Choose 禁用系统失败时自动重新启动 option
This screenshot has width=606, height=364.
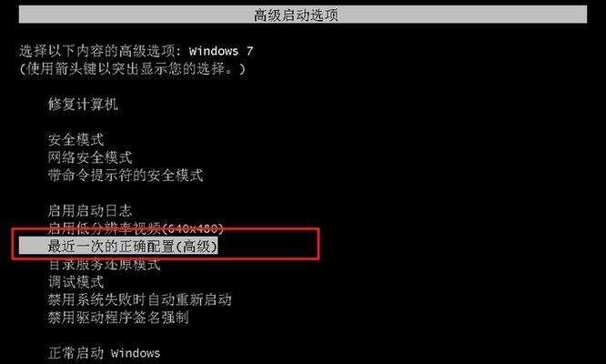coord(140,300)
